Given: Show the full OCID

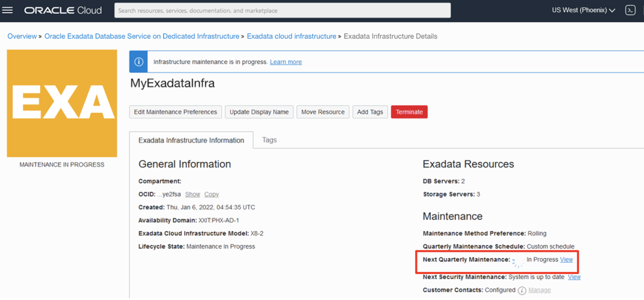Looking at the screenshot, I should 192,194.
